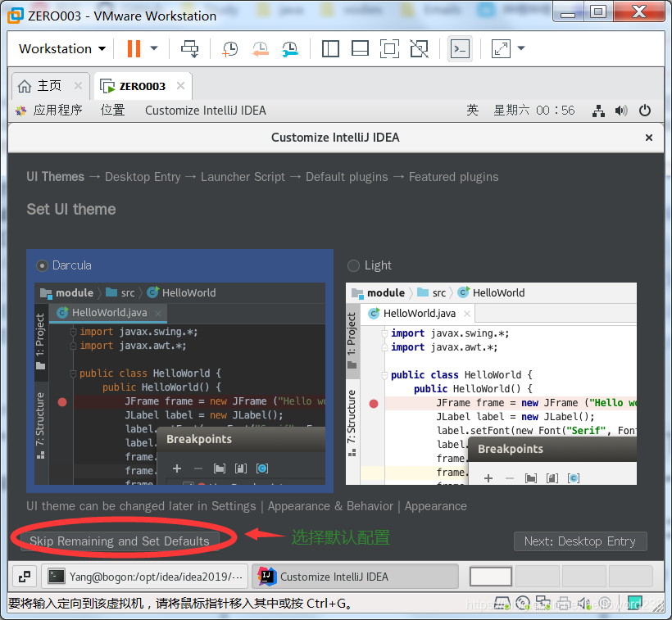This screenshot has width=672, height=620.
Task: Click the CD/DVD device icon in VMware status bar
Action: (522, 604)
